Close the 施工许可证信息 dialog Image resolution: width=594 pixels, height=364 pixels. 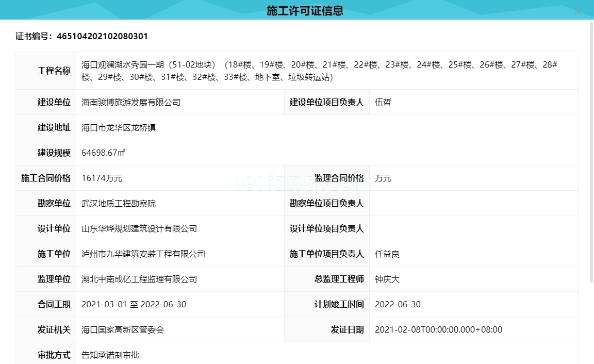(578, 11)
